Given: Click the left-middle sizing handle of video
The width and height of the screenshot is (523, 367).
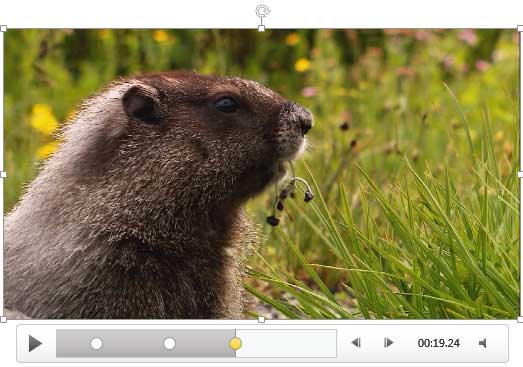Looking at the screenshot, I should tap(3, 174).
